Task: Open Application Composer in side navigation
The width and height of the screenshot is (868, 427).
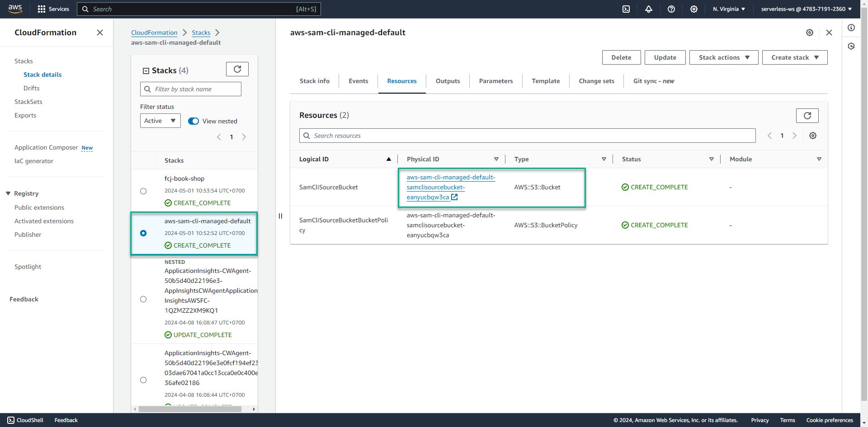Action: pyautogui.click(x=46, y=147)
